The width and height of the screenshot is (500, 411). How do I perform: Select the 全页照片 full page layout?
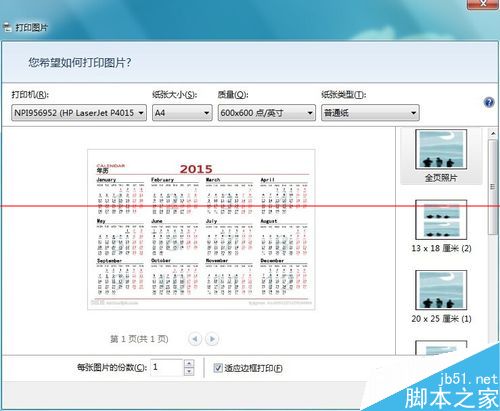click(441, 156)
